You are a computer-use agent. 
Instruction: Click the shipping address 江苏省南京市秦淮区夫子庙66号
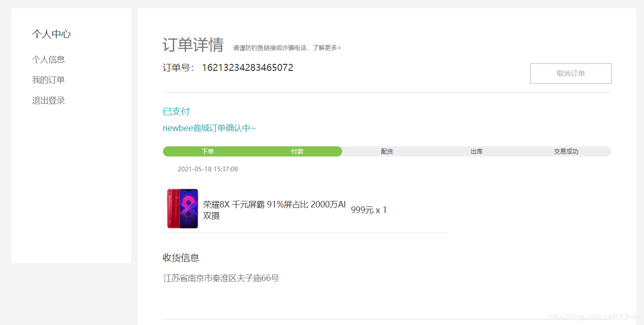221,278
